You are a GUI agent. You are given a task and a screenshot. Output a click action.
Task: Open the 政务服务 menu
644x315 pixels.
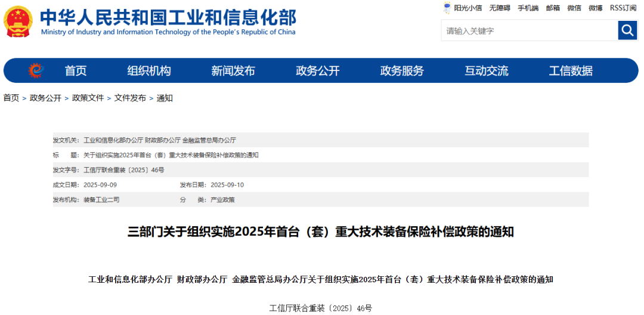402,71
